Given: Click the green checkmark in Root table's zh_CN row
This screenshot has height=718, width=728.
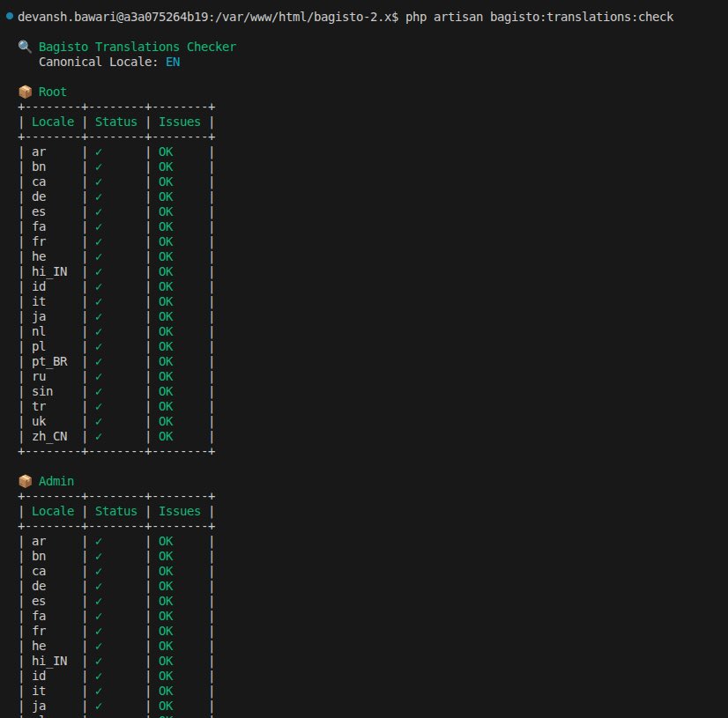Looking at the screenshot, I should point(99,436).
